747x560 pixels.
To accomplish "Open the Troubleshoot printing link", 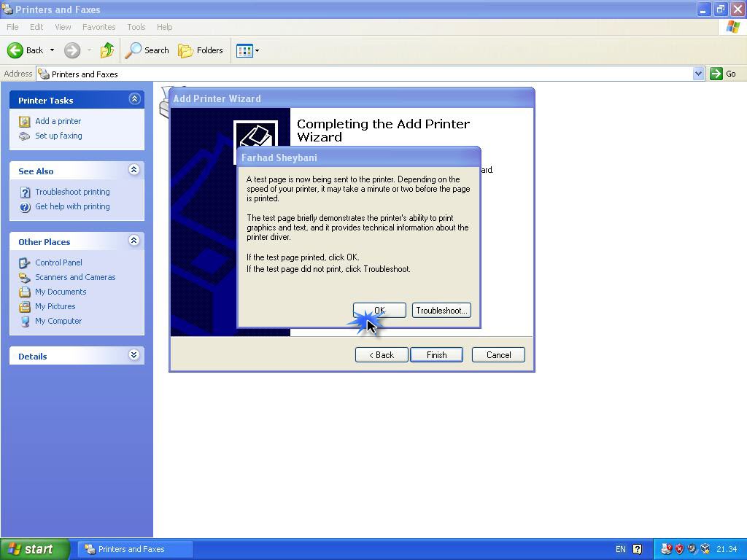I will pyautogui.click(x=72, y=192).
